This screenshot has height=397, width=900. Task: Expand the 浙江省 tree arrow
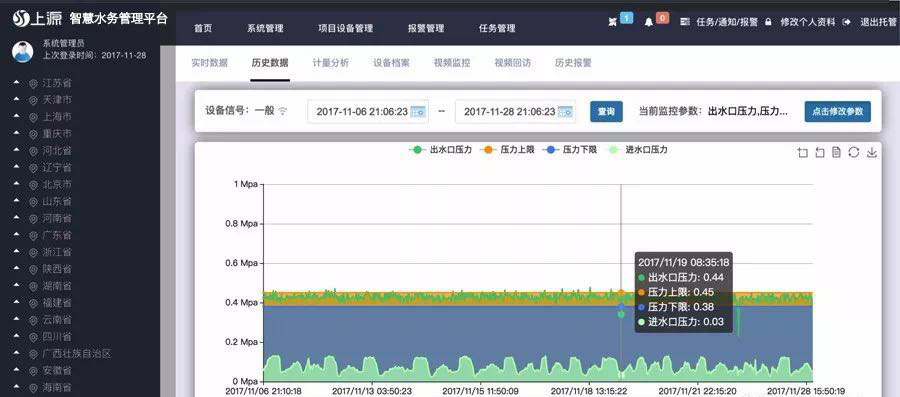coord(17,252)
